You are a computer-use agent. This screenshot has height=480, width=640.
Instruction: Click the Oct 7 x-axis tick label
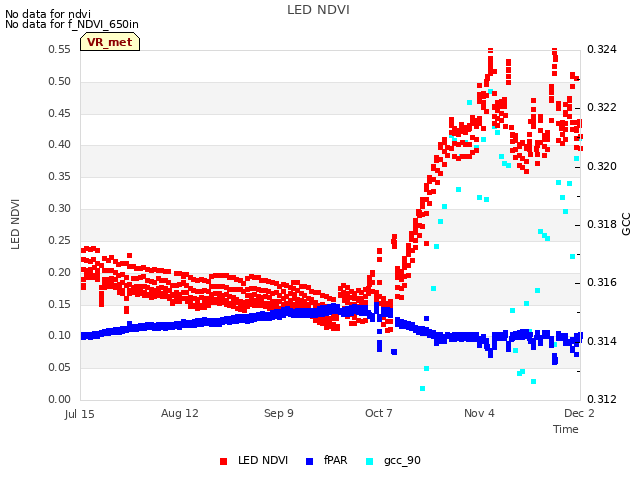379,413
